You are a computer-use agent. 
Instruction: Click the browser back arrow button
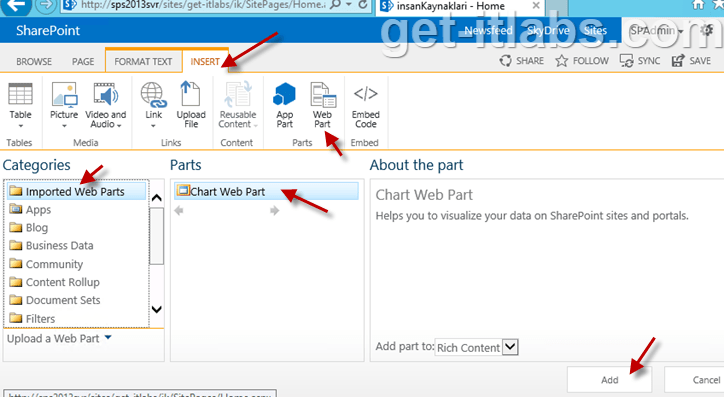click(16, 6)
